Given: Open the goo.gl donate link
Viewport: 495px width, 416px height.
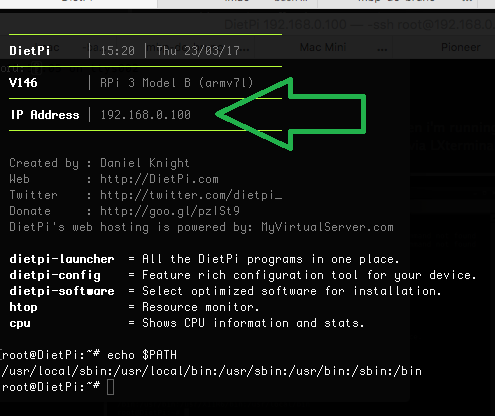Looking at the screenshot, I should click(x=170, y=211).
